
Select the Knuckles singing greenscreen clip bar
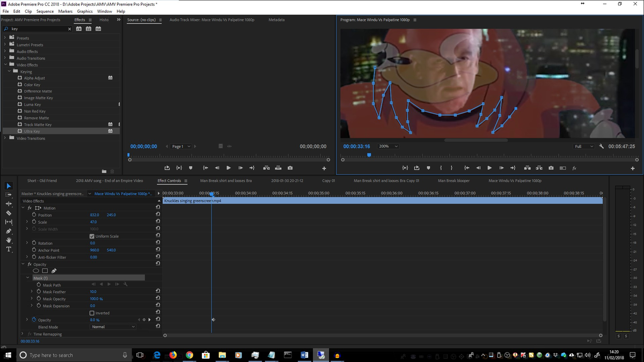[382, 201]
